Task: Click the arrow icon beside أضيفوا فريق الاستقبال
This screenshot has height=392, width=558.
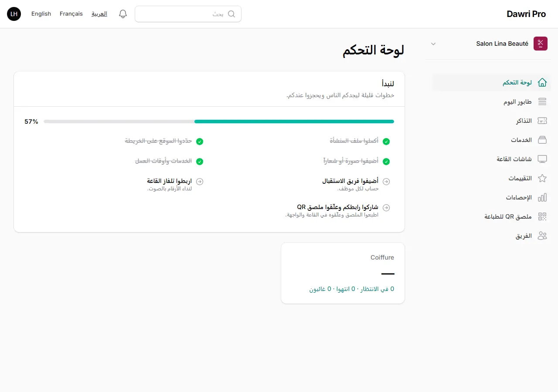Action: pos(386,182)
